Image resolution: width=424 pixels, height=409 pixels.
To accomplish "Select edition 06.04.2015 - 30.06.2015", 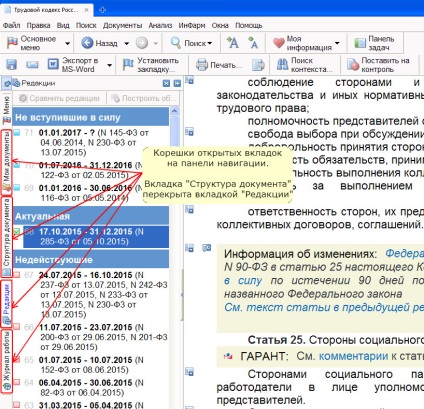I will [x=92, y=387].
